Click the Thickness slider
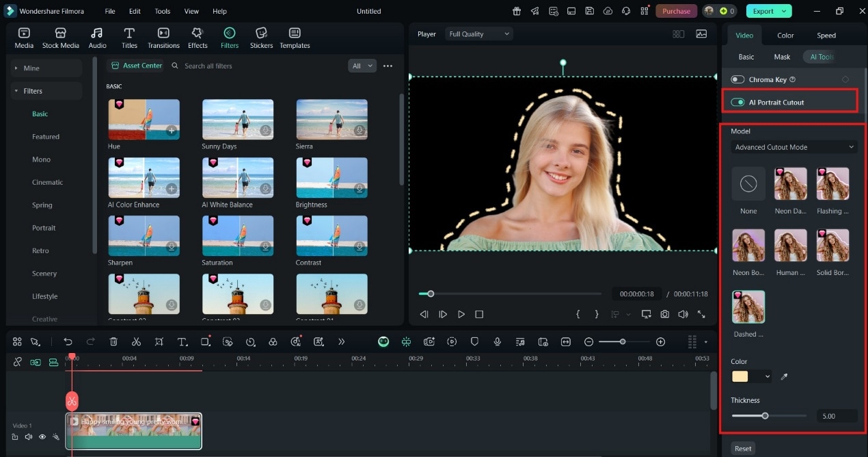Viewport: 868px width, 457px height. [x=768, y=415]
